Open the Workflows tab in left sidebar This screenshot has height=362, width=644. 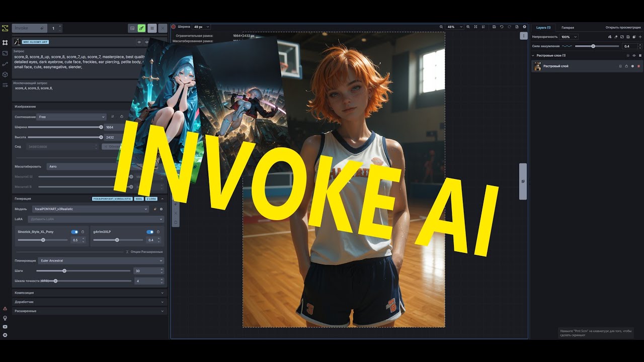coord(5,64)
